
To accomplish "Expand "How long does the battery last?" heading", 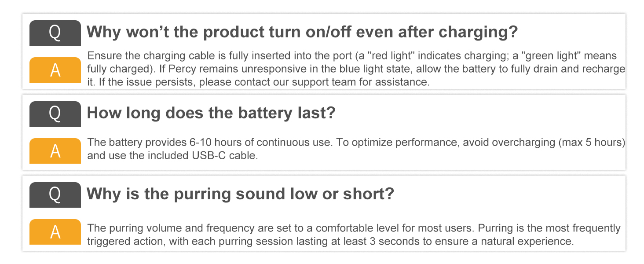I will point(211,113).
